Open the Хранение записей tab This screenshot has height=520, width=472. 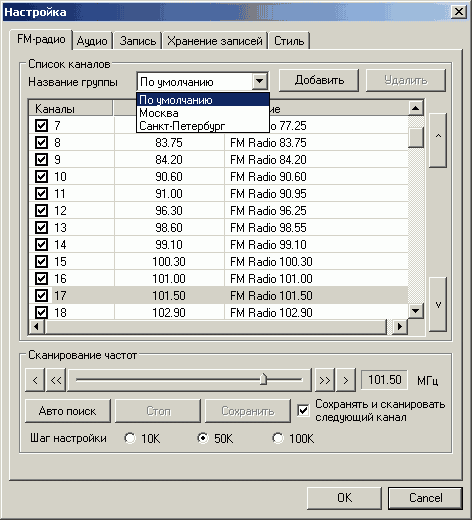[215, 41]
